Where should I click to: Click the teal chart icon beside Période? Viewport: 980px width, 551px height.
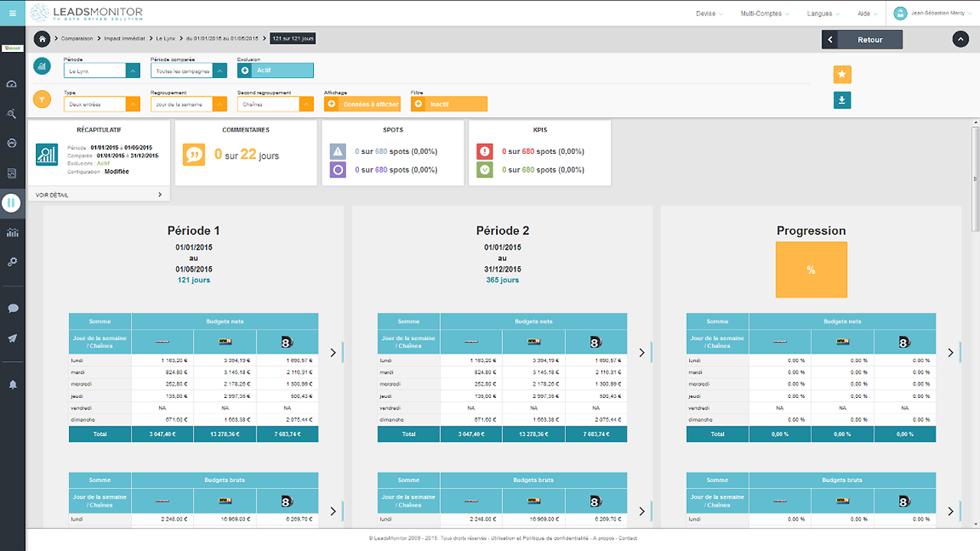(x=42, y=66)
